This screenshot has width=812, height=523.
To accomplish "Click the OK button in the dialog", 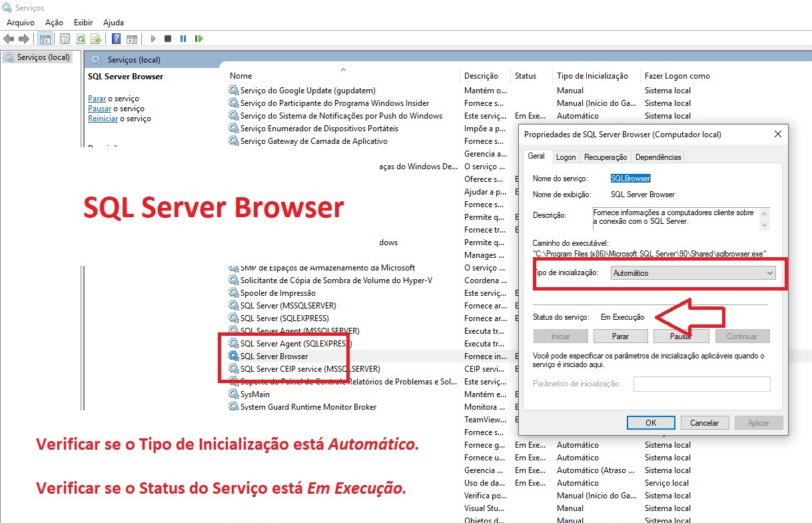I will [651, 422].
